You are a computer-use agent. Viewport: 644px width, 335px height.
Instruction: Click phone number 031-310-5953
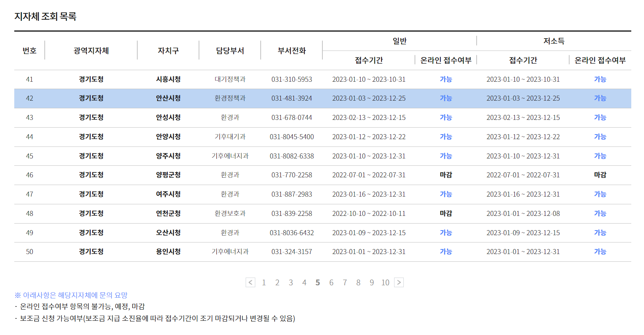[292, 79]
